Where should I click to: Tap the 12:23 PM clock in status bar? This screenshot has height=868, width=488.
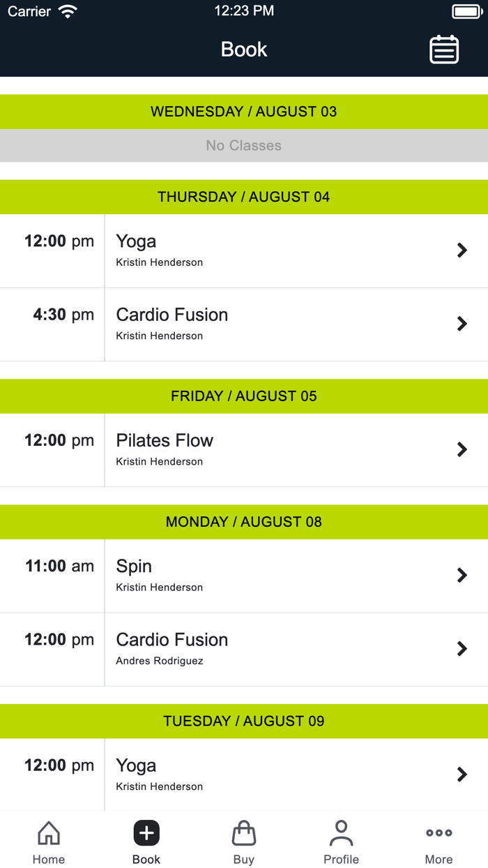point(244,10)
